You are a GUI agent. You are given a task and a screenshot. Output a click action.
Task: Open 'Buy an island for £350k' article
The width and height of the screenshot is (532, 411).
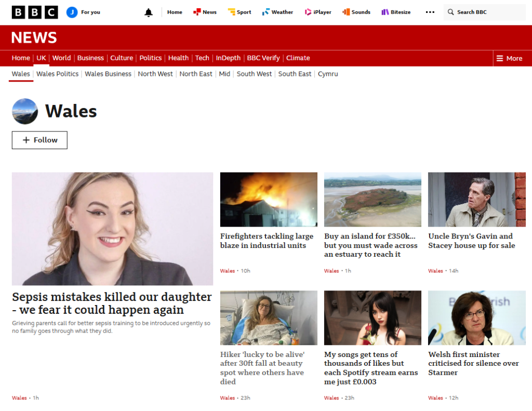pos(370,245)
